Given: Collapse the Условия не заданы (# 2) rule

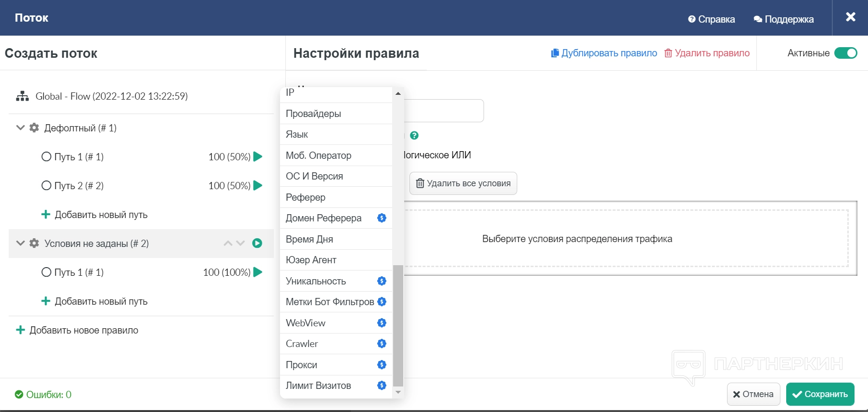Looking at the screenshot, I should 20,244.
